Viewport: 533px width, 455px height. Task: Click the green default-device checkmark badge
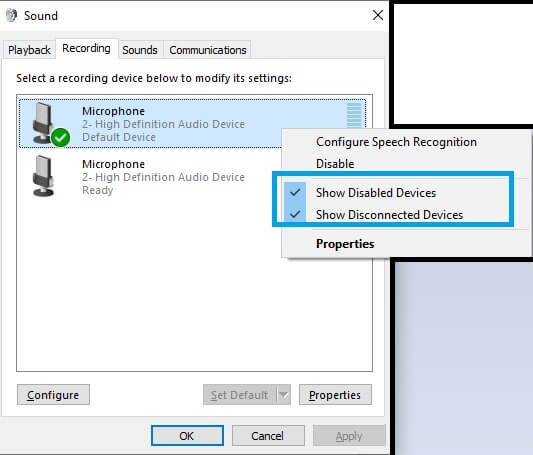point(61,138)
